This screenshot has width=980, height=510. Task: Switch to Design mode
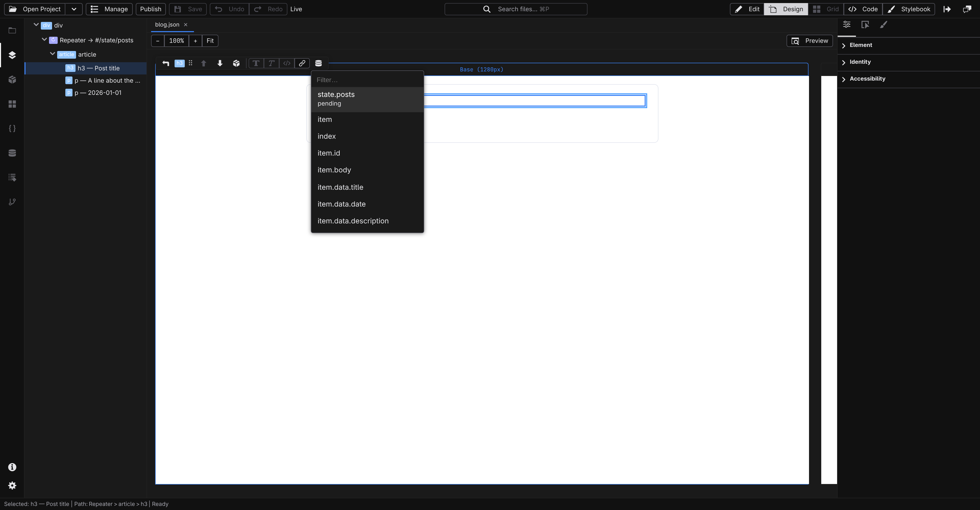(786, 9)
